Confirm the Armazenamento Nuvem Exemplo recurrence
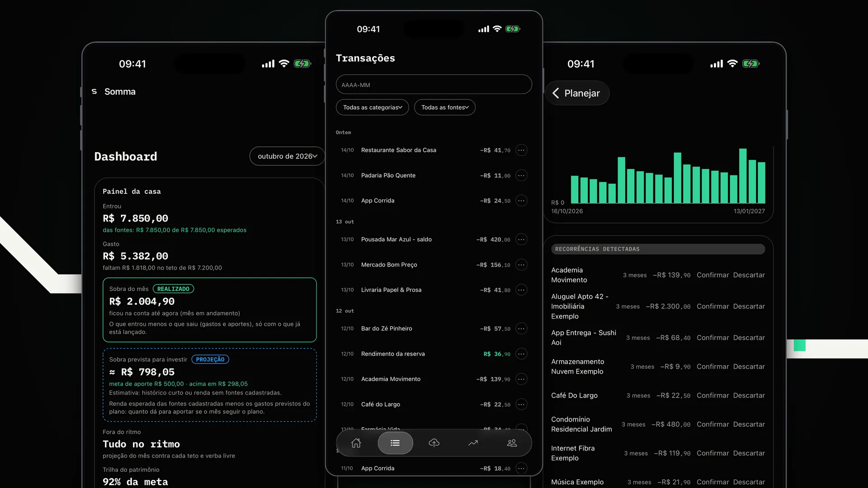The width and height of the screenshot is (868, 488). click(712, 366)
